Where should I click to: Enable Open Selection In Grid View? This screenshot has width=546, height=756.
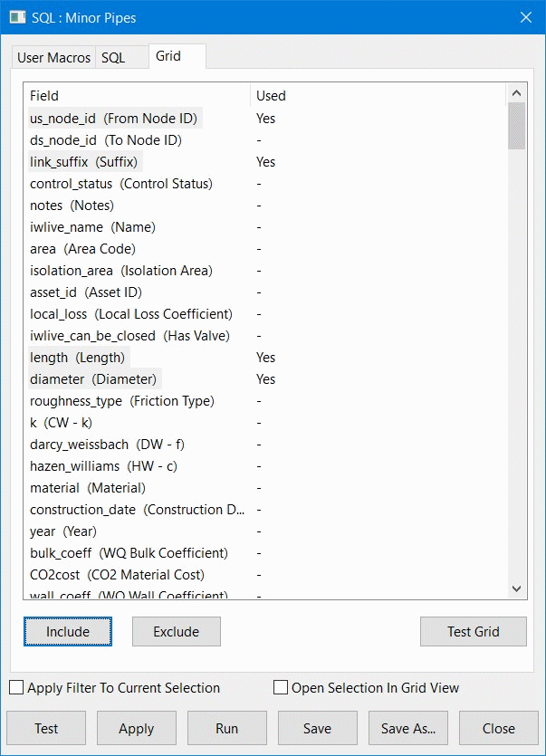point(281,688)
